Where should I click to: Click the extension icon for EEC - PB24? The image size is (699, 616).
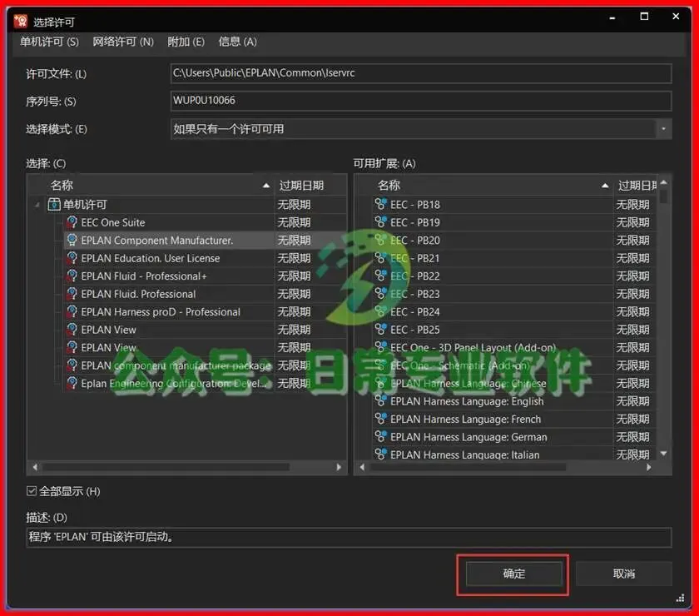click(381, 311)
